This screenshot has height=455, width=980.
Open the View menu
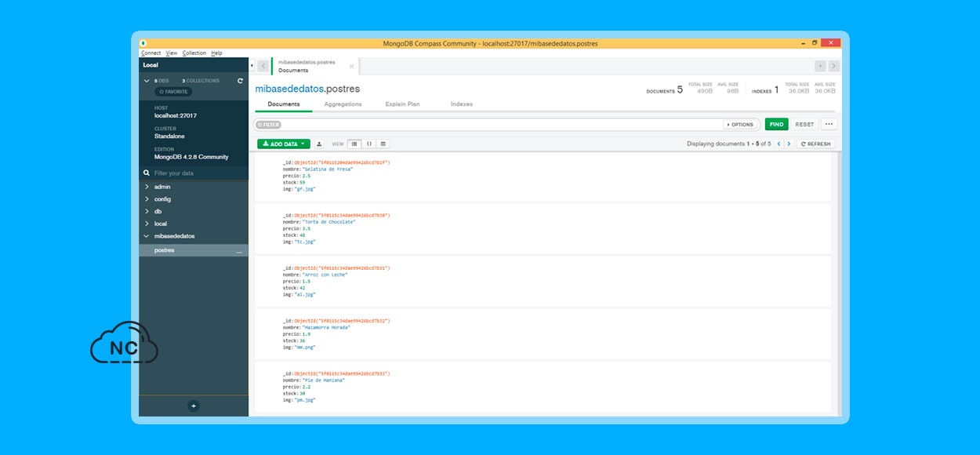point(172,53)
